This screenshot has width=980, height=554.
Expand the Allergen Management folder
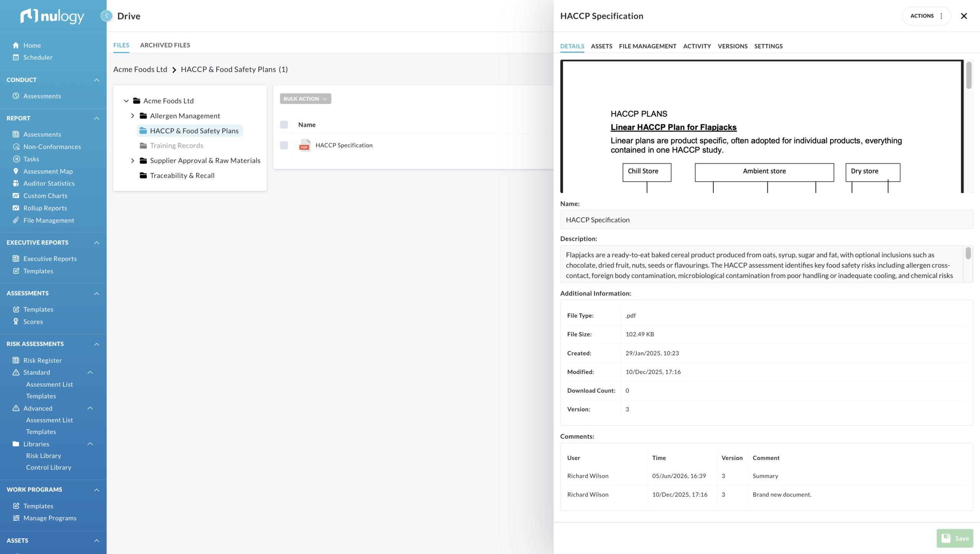[x=132, y=116]
